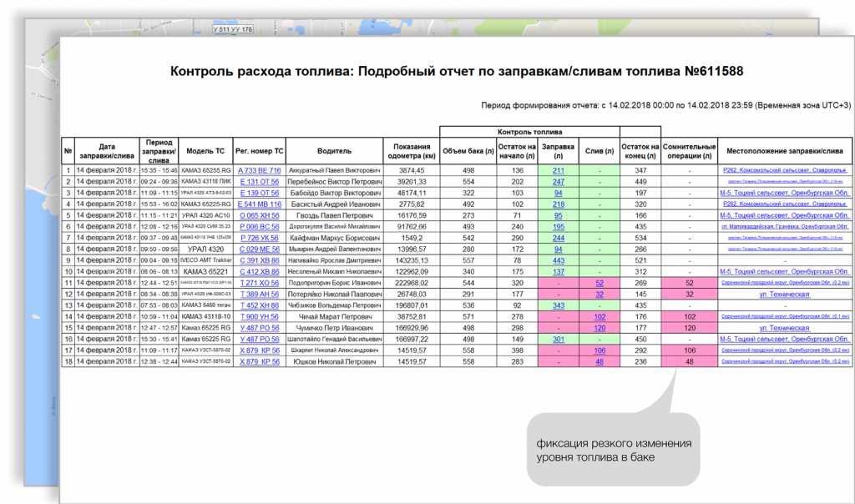Open the P 006 BC 56 vehicle link
Screen dimensions: 855x504
[260, 227]
